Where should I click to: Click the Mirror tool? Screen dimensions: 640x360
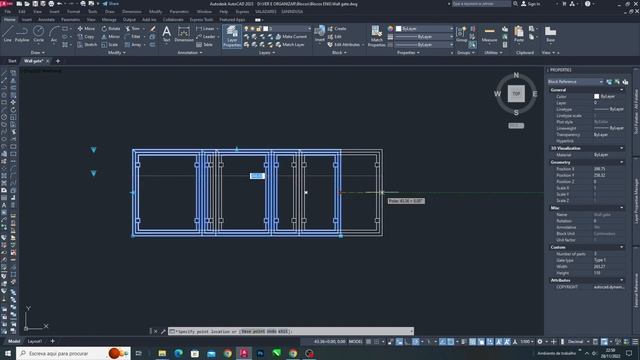[111, 37]
